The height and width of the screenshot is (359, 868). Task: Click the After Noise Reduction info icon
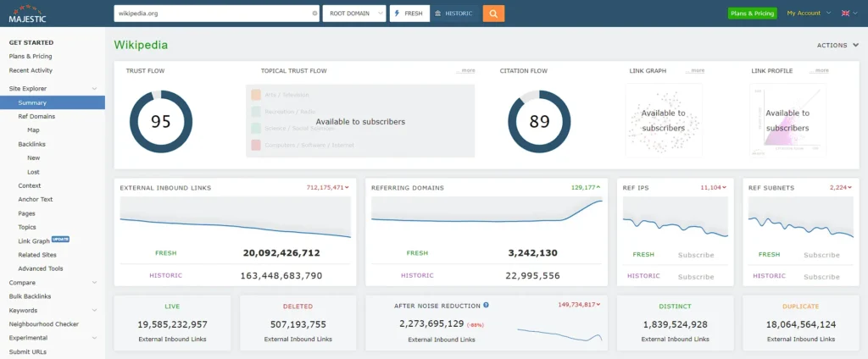point(486,305)
